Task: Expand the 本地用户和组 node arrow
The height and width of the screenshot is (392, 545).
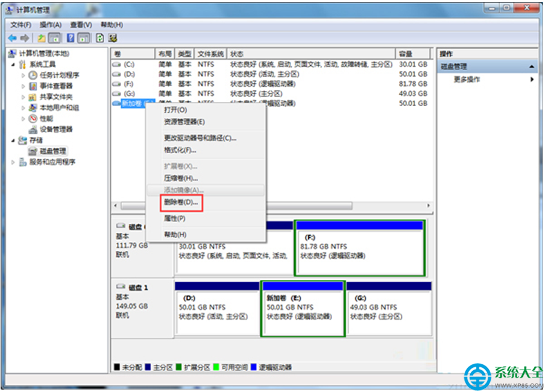Action: pyautogui.click(x=24, y=107)
